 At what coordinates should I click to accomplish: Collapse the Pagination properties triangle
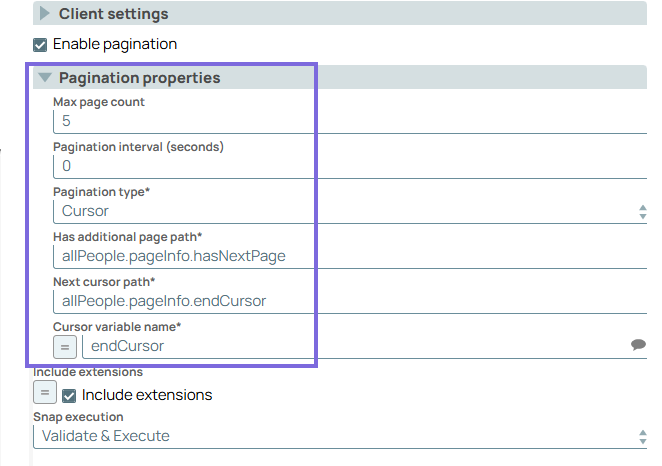pyautogui.click(x=44, y=78)
